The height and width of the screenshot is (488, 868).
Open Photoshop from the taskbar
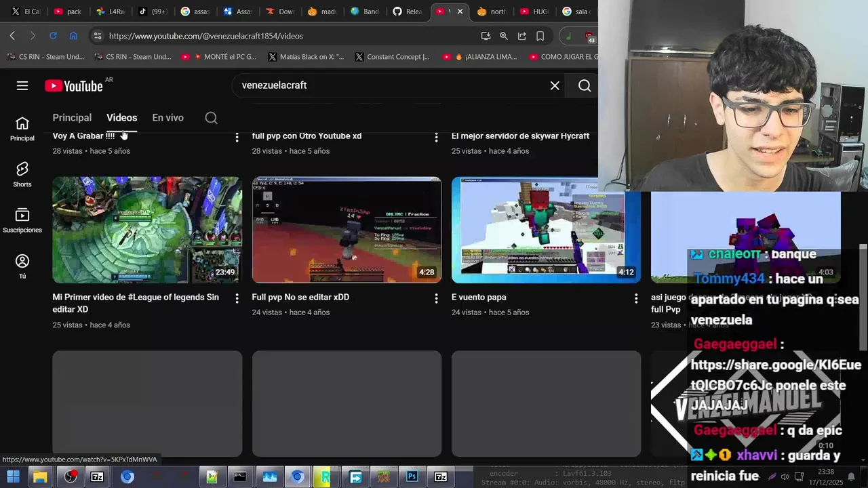(412, 476)
